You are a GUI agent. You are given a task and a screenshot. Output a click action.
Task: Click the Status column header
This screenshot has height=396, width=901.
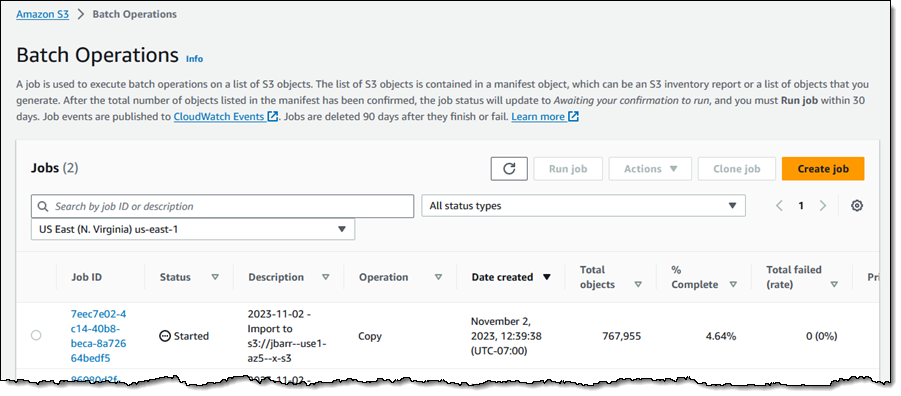tap(175, 277)
